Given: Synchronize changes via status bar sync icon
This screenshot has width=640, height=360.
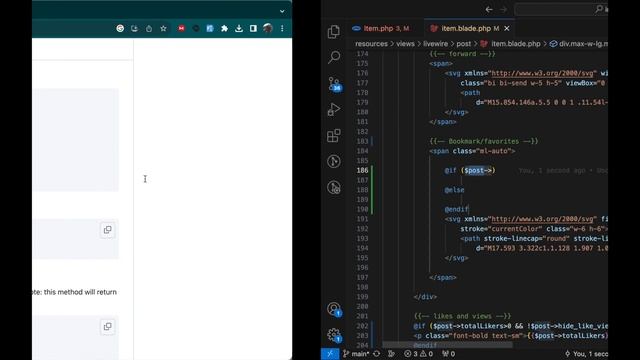Looking at the screenshot, I should point(377,354).
